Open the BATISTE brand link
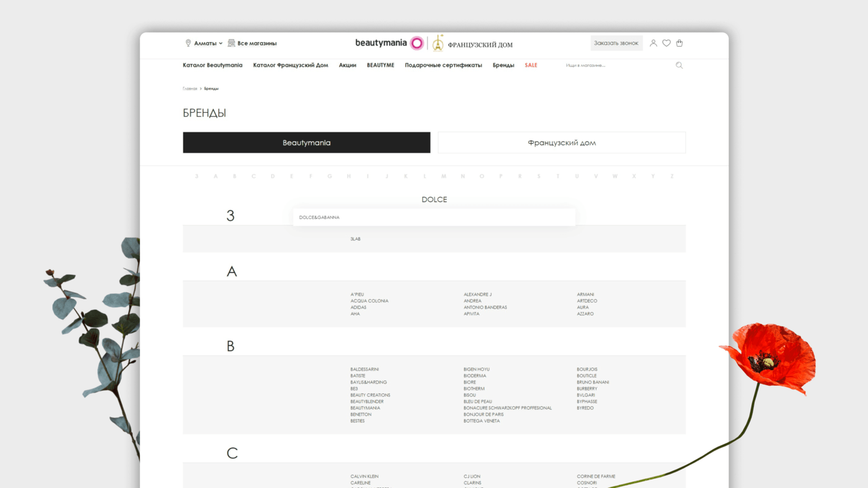Image resolution: width=868 pixels, height=488 pixels. tap(358, 376)
